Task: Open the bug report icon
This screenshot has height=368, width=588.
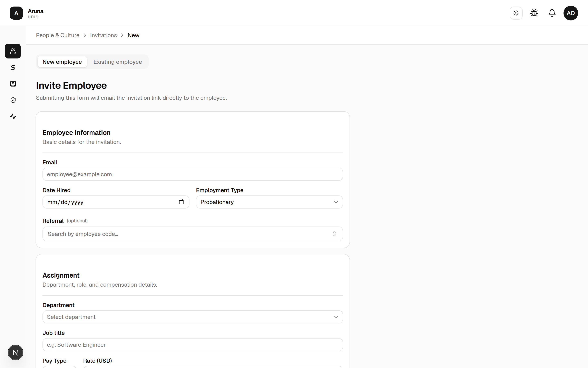Action: (534, 13)
